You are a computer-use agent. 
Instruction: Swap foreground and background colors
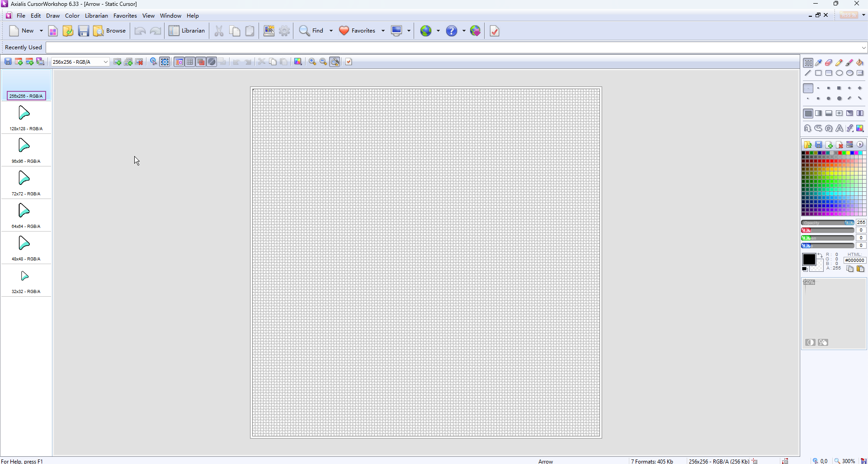tap(820, 256)
